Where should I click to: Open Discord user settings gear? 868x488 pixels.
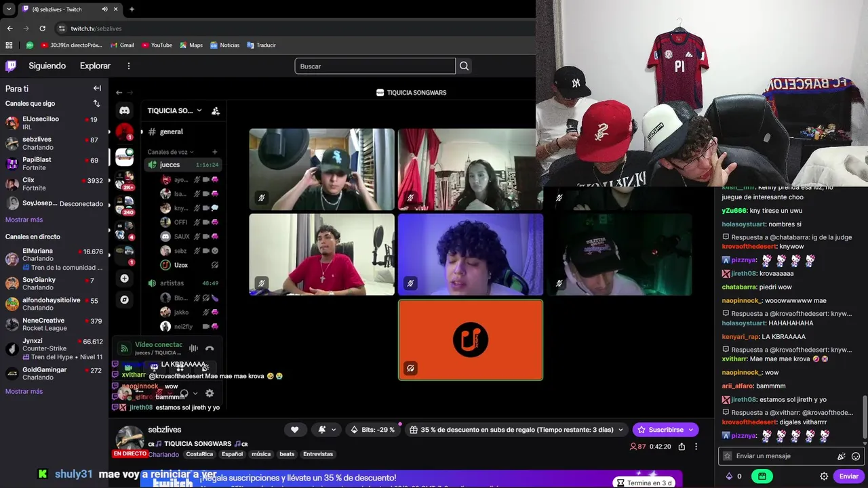pos(210,393)
